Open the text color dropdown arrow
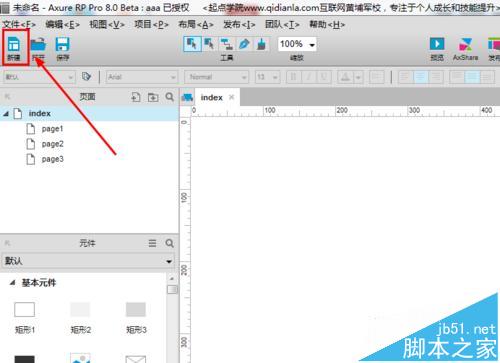This screenshot has height=363, width=500. pos(358,78)
